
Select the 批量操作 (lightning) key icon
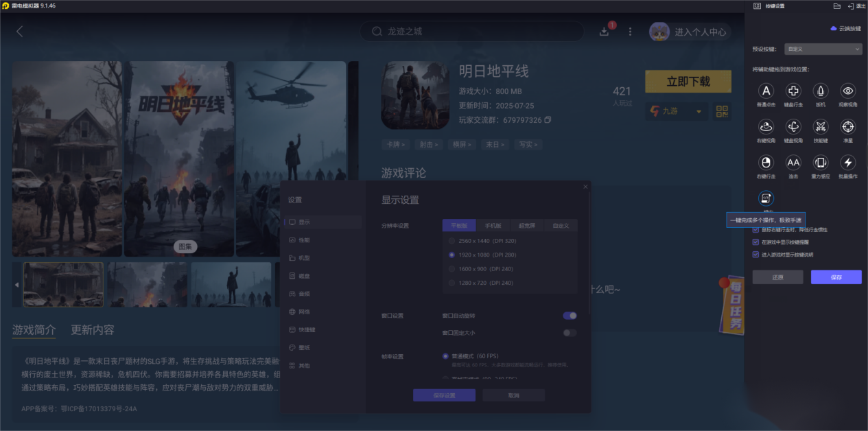848,163
